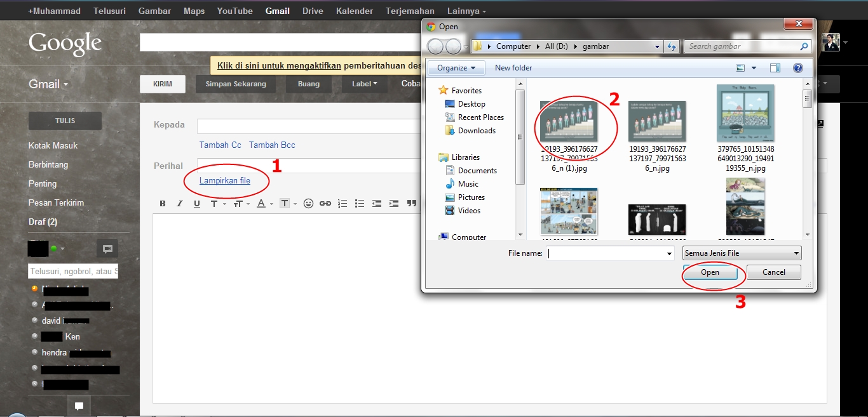The width and height of the screenshot is (868, 417).
Task: Select the 379765_10151348 image thumbnail
Action: click(x=745, y=113)
